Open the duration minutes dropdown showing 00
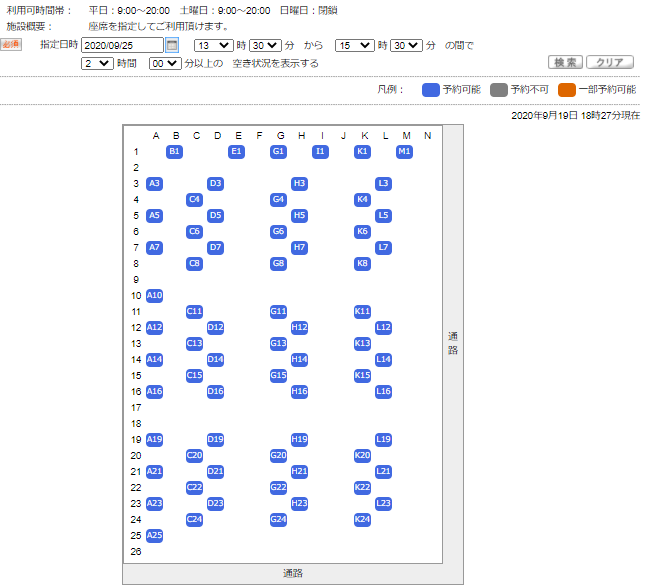 (164, 63)
